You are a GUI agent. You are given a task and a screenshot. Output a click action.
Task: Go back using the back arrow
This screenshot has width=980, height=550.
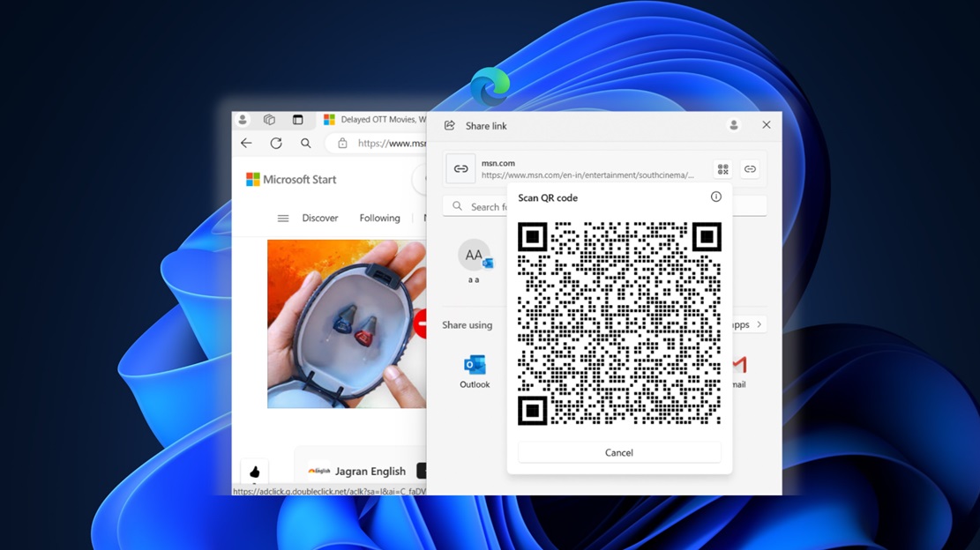click(x=246, y=144)
